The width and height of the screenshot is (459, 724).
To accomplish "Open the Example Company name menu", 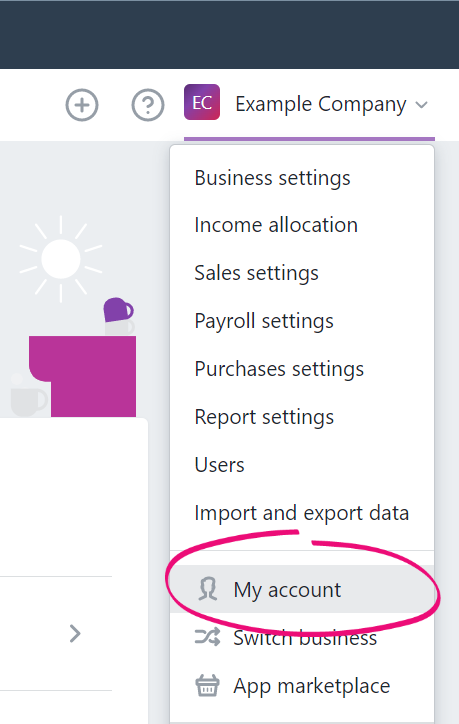I will (320, 104).
